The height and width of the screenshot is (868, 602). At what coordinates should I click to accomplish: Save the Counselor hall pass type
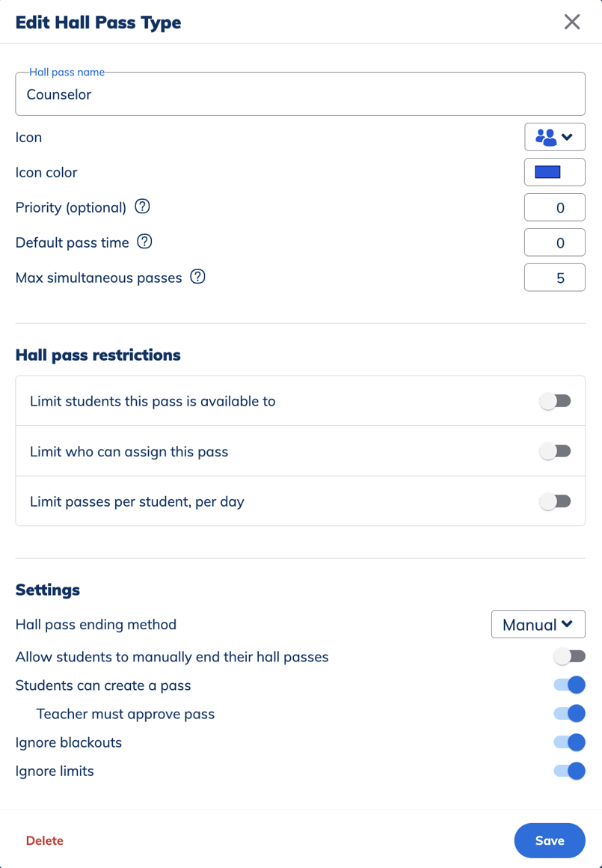point(550,840)
